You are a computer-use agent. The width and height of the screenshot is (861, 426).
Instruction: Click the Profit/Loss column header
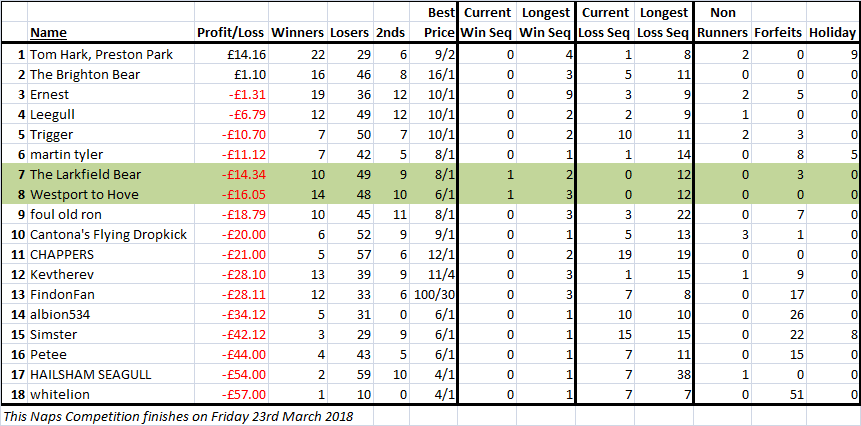coord(232,33)
